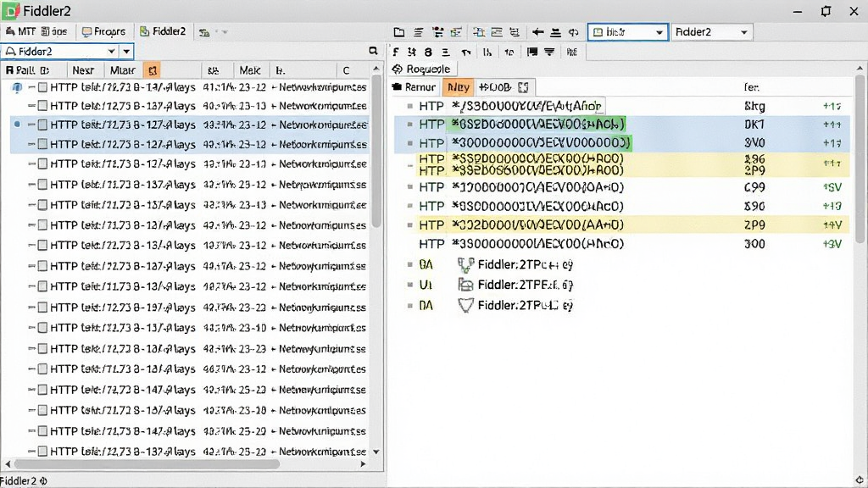Open the Fidder2 dropdown at toolbar's right end
The image size is (868, 488).
click(x=711, y=32)
